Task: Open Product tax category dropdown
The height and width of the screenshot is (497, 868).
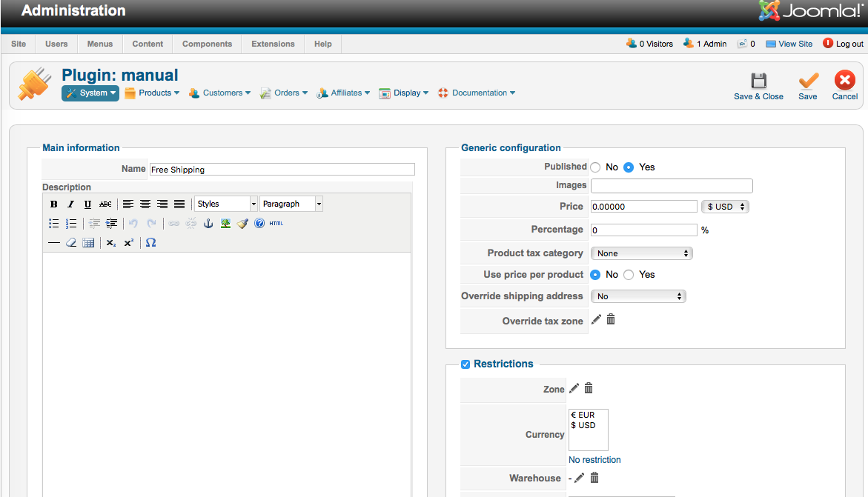Action: tap(642, 253)
